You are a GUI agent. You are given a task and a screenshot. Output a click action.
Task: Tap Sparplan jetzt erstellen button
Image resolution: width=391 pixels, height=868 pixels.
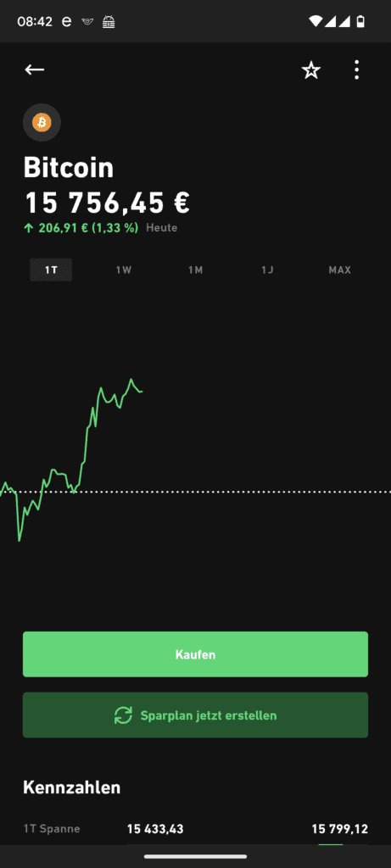(195, 715)
